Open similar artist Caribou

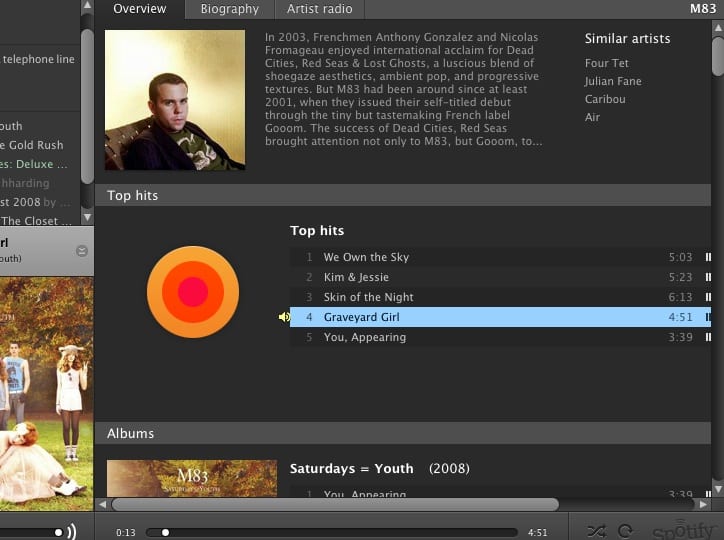click(605, 99)
